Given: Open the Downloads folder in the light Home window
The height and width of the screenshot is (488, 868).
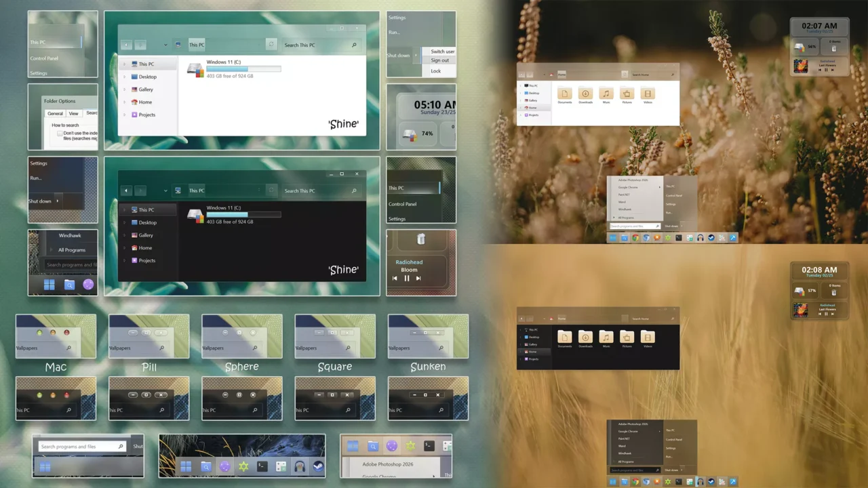Looking at the screenshot, I should [585, 96].
